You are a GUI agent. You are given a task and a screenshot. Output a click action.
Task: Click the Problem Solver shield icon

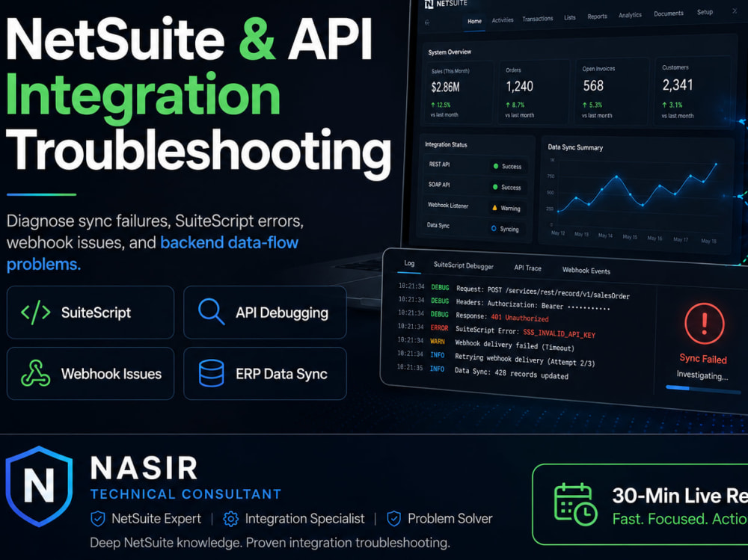394,518
